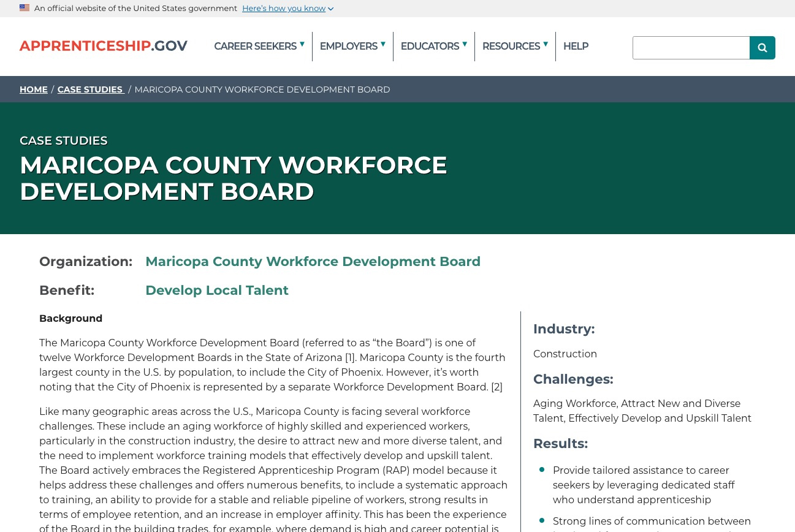Go to the Help page
Screen dimensions: 795x532
[576, 47]
